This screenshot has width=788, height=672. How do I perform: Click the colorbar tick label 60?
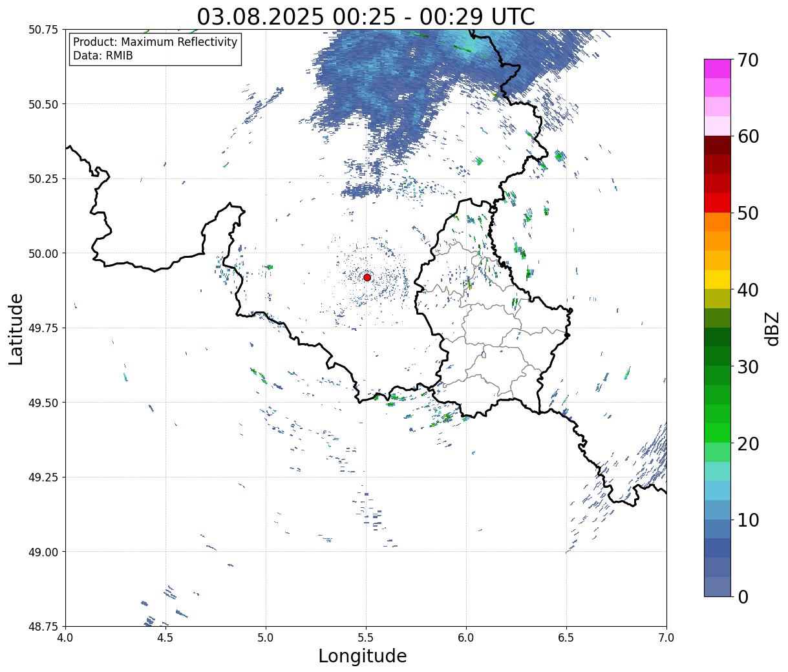pos(748,136)
